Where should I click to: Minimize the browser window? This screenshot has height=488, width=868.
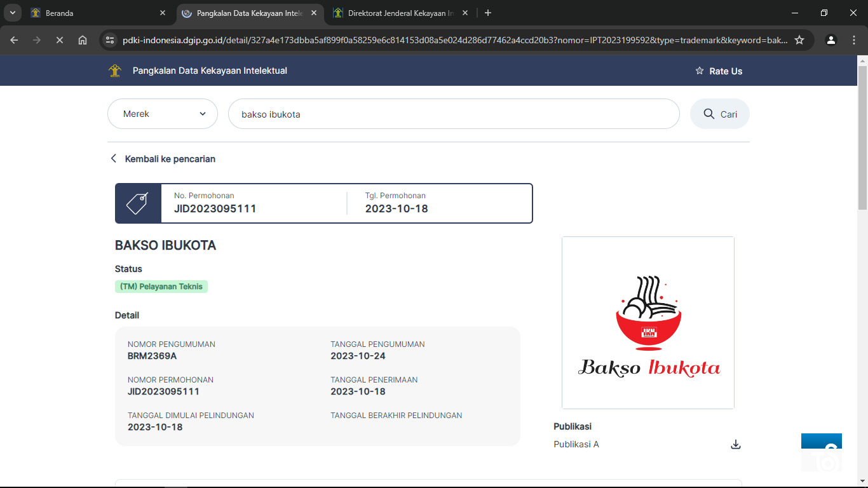pos(795,13)
